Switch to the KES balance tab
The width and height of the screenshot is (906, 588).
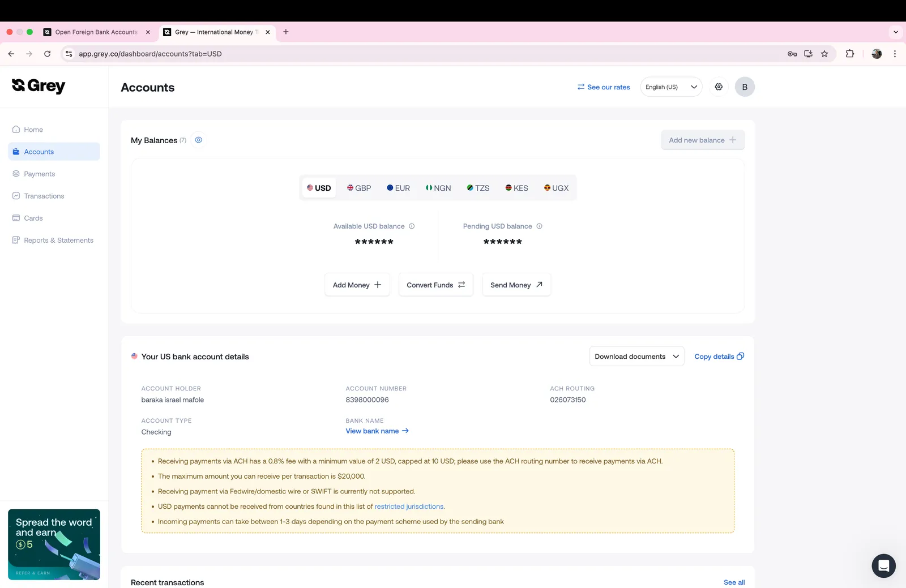[517, 188]
